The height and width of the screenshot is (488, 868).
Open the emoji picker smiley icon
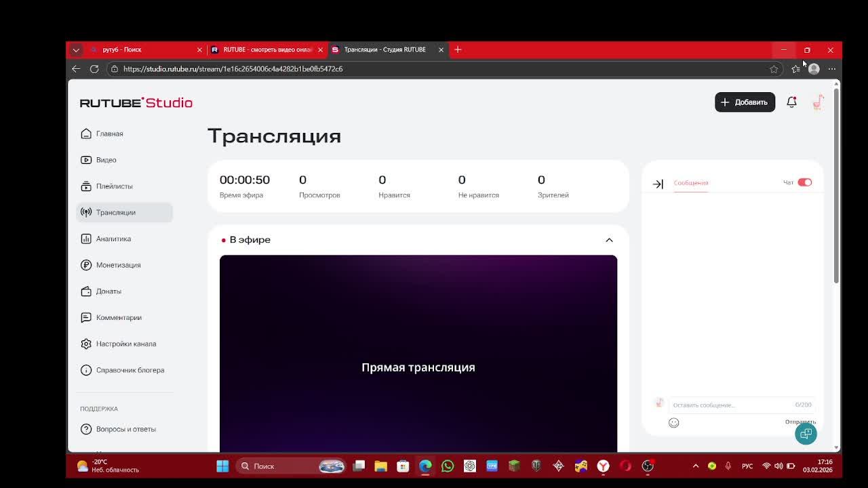(673, 423)
